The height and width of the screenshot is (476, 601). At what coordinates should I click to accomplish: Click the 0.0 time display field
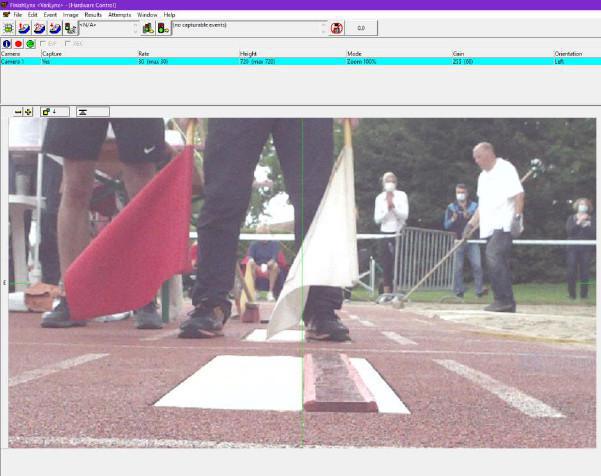tap(361, 28)
